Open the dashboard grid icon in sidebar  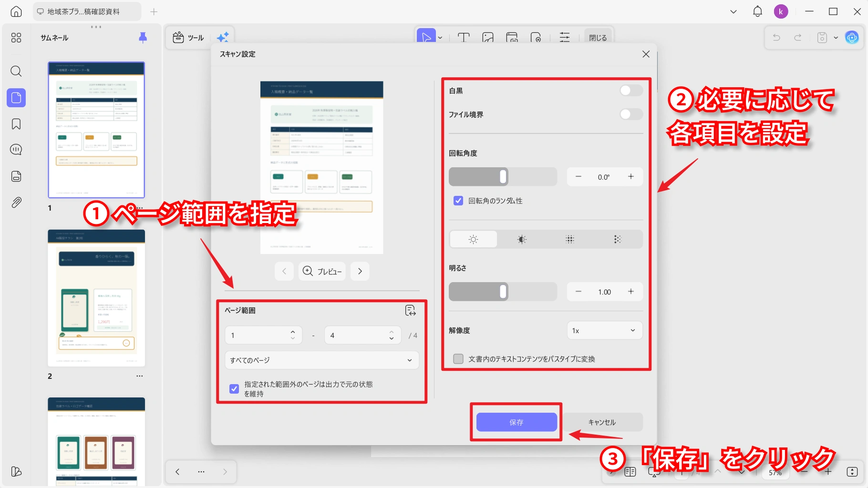16,38
